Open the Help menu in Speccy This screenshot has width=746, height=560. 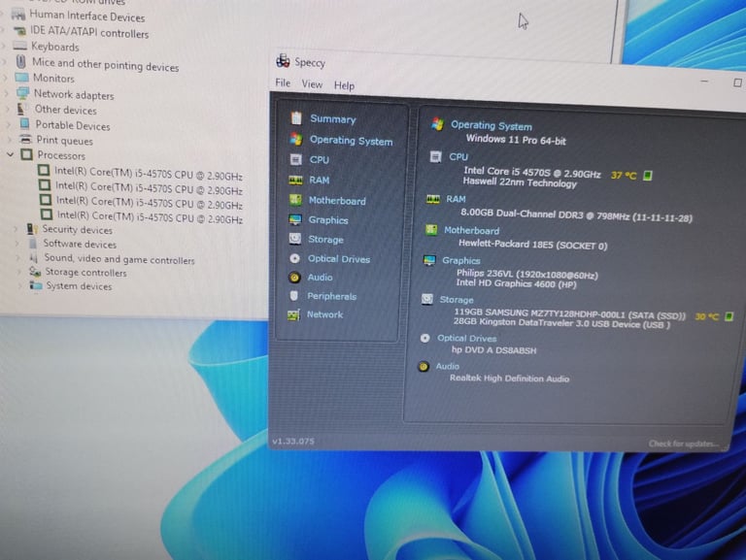pyautogui.click(x=344, y=85)
